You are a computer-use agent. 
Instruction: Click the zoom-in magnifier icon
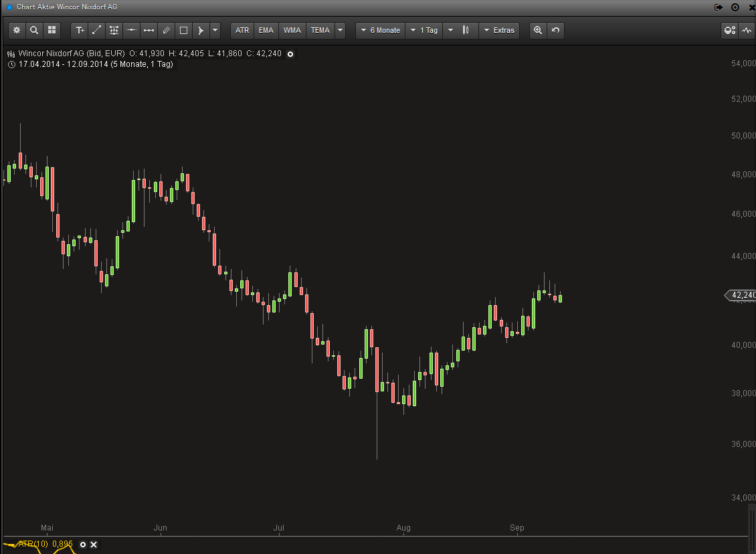pyautogui.click(x=538, y=30)
